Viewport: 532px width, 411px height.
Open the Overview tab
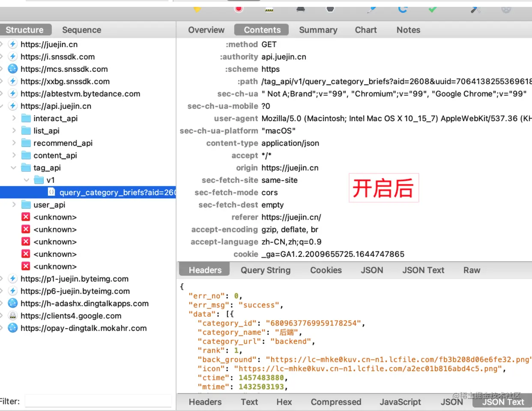click(x=206, y=30)
